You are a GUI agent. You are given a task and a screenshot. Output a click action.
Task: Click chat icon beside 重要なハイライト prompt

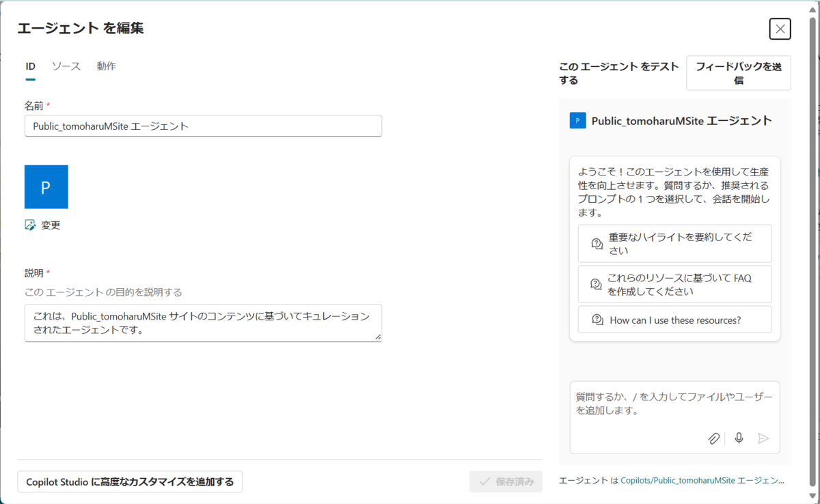[x=597, y=244]
